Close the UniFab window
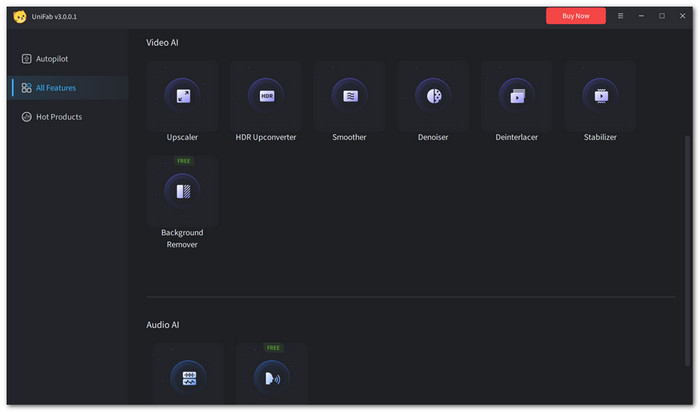700x412 pixels. coord(682,16)
